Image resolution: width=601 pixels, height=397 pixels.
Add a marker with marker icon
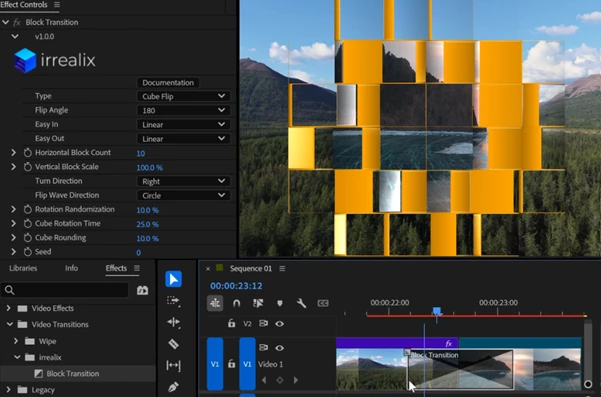coord(280,303)
